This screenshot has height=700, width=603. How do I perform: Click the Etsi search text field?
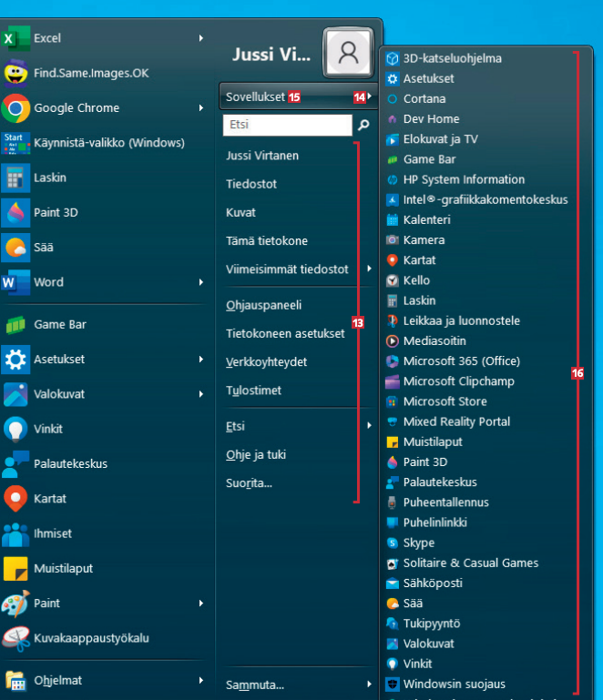(x=287, y=125)
